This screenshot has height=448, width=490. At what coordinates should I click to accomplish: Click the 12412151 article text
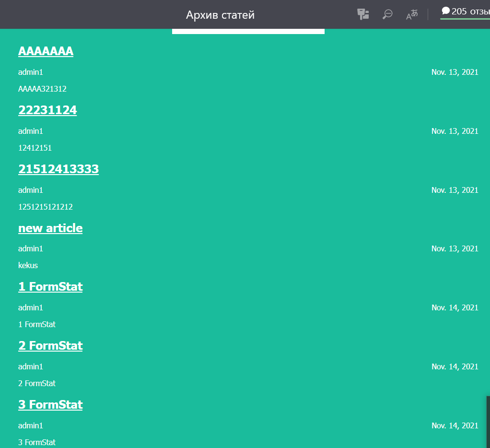[35, 148]
